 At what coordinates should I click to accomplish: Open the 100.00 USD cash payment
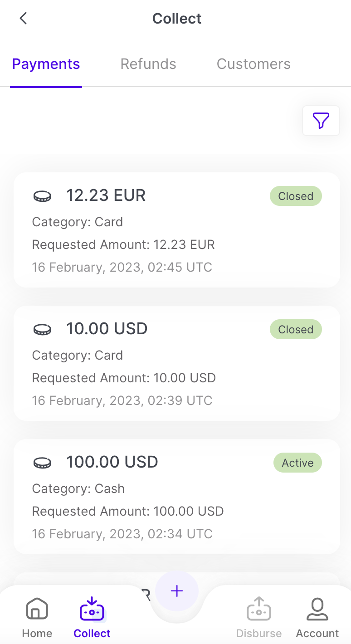click(x=177, y=511)
